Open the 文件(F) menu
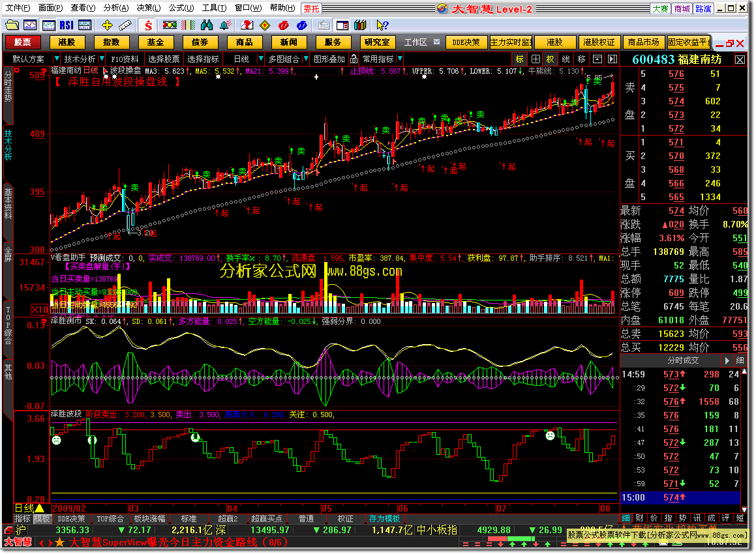This screenshot has width=756, height=554. pyautogui.click(x=18, y=8)
